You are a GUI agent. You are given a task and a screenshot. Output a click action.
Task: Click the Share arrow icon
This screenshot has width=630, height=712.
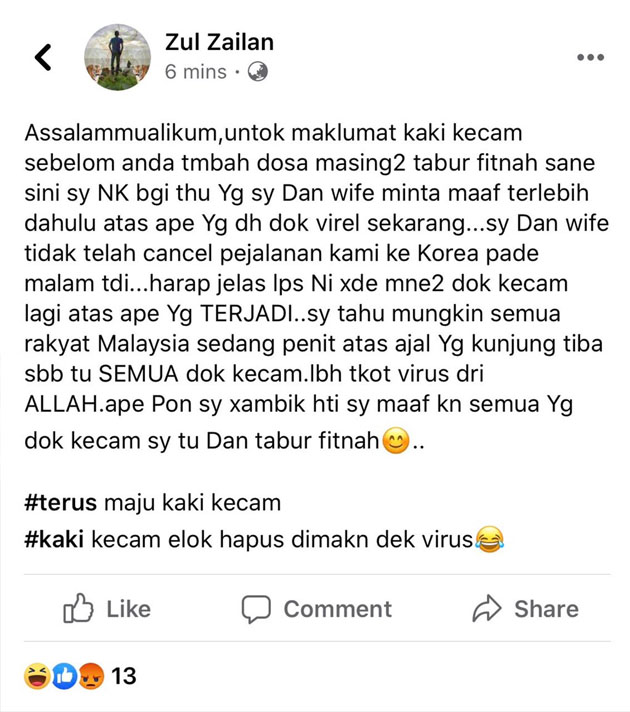click(487, 608)
